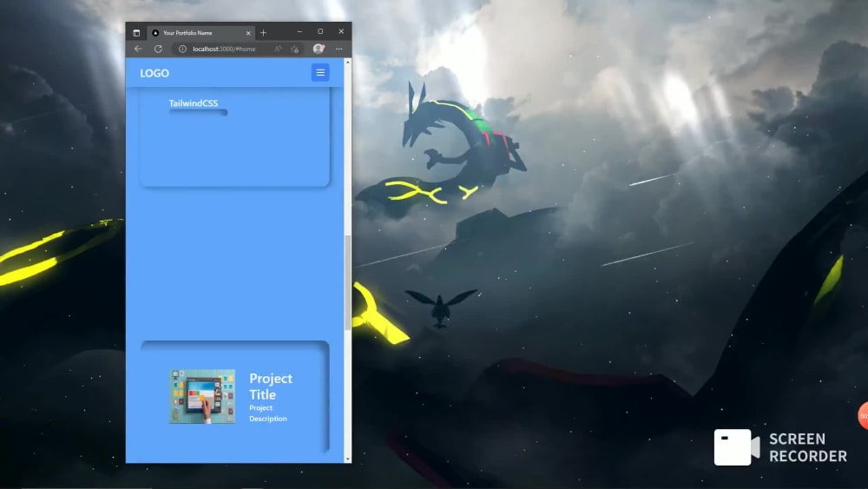This screenshot has height=489, width=868.
Task: Minimize the browser window
Action: pyautogui.click(x=299, y=31)
